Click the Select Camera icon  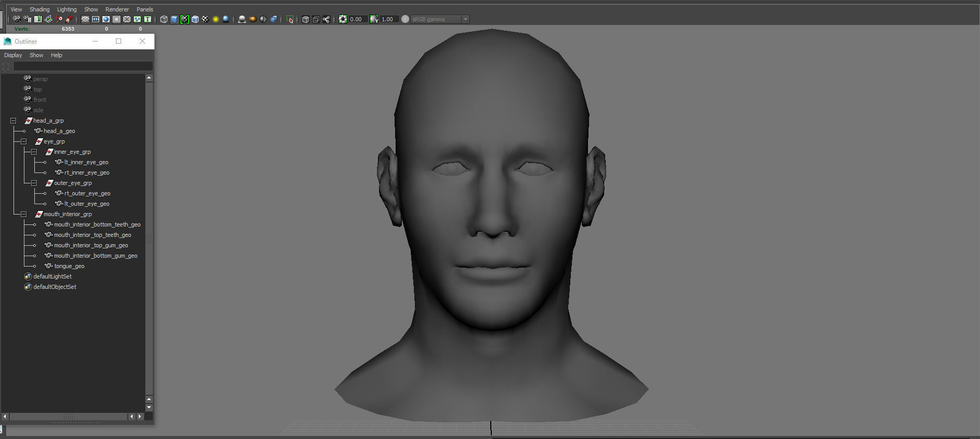pos(17,19)
